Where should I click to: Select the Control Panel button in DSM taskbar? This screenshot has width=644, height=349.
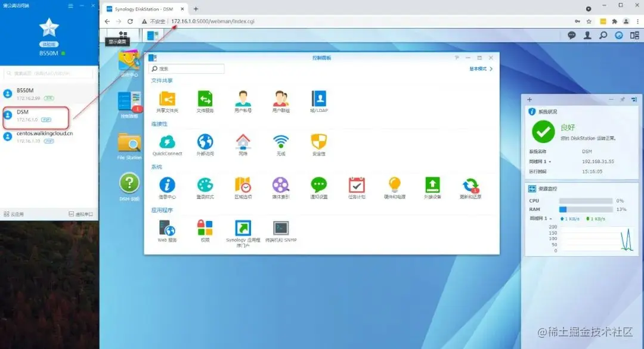pyautogui.click(x=153, y=35)
